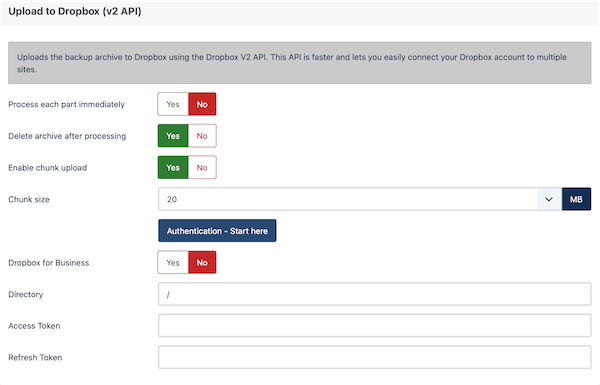The image size is (600, 385).
Task: Click Authentication - Start here button
Action: (217, 231)
